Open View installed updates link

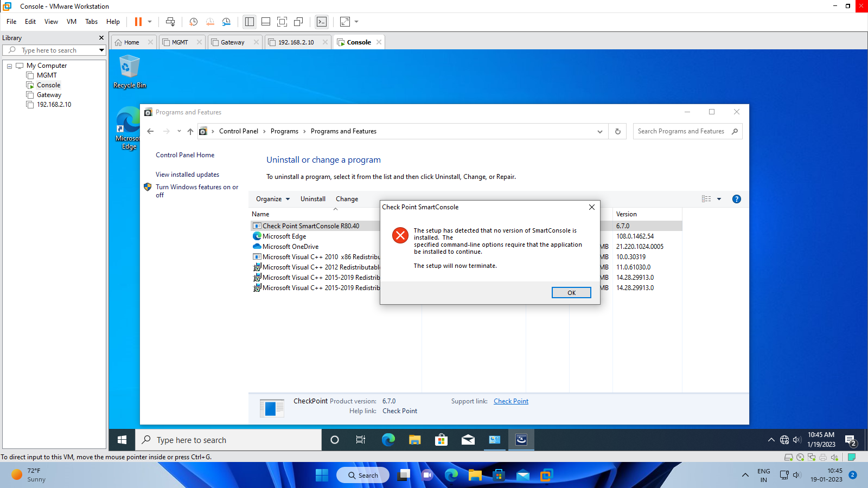[x=187, y=175]
